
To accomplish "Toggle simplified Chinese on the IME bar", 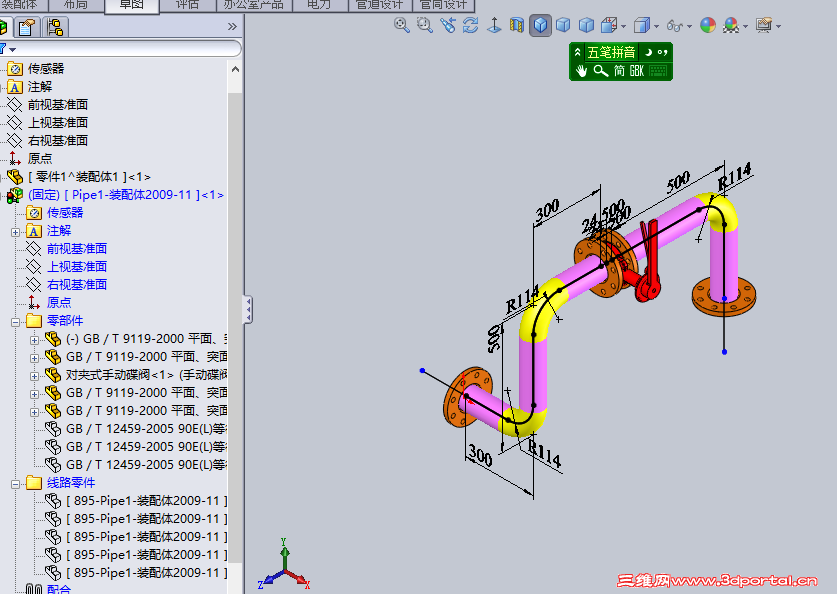I will point(619,69).
